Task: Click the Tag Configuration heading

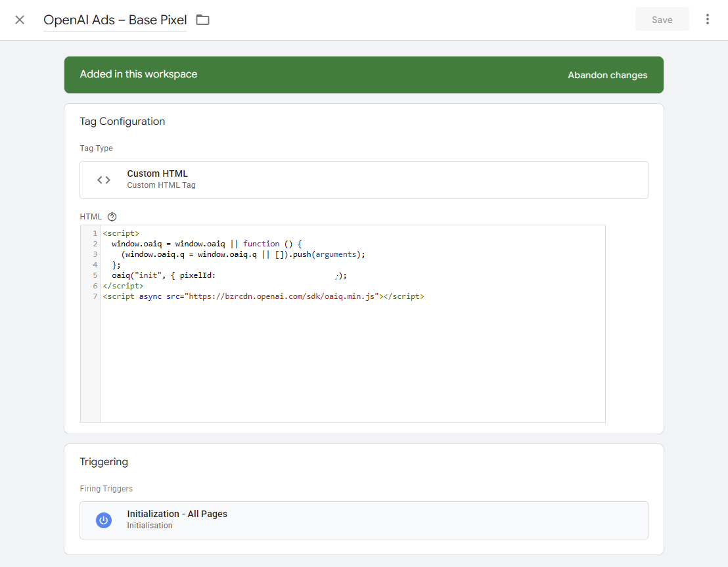Action: click(x=122, y=121)
